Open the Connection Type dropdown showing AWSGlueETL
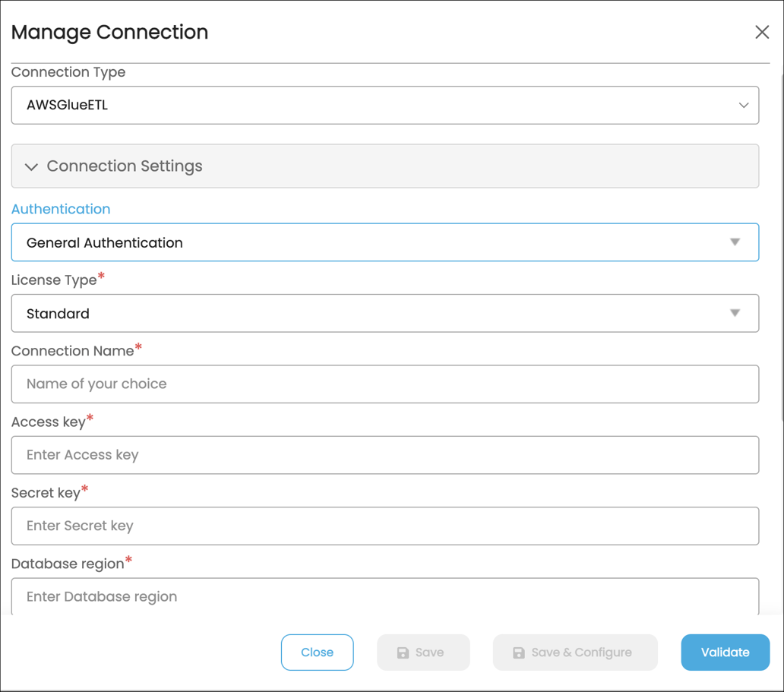Viewport: 784px width, 692px height. [385, 105]
